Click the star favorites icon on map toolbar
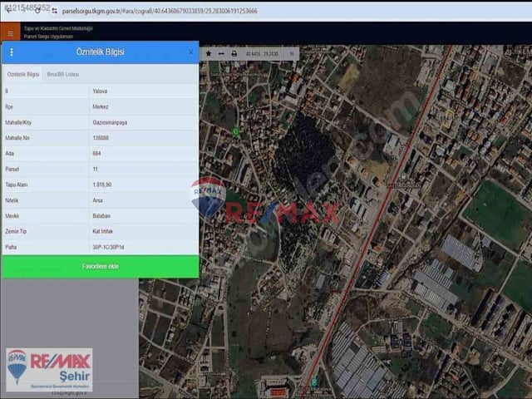532x399 pixels. (209, 53)
